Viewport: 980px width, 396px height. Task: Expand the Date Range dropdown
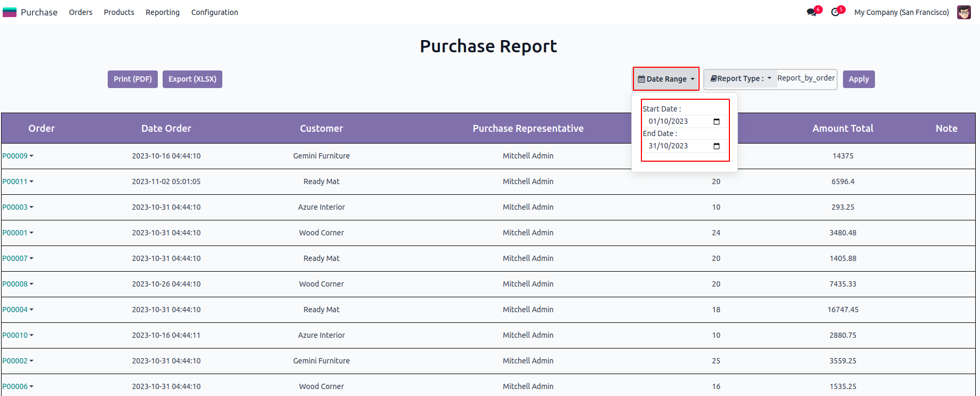pyautogui.click(x=666, y=79)
